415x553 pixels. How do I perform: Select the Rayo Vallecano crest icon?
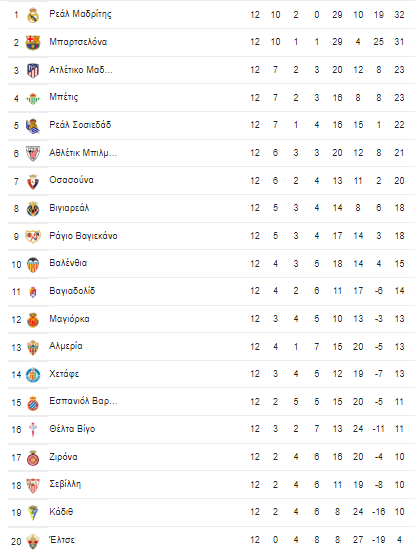pos(33,236)
